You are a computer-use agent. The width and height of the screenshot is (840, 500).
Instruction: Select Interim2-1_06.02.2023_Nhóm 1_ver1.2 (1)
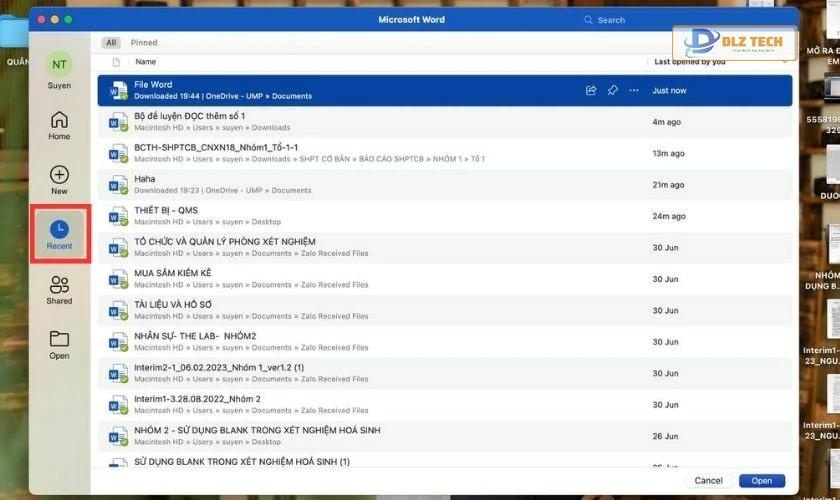[x=445, y=373]
